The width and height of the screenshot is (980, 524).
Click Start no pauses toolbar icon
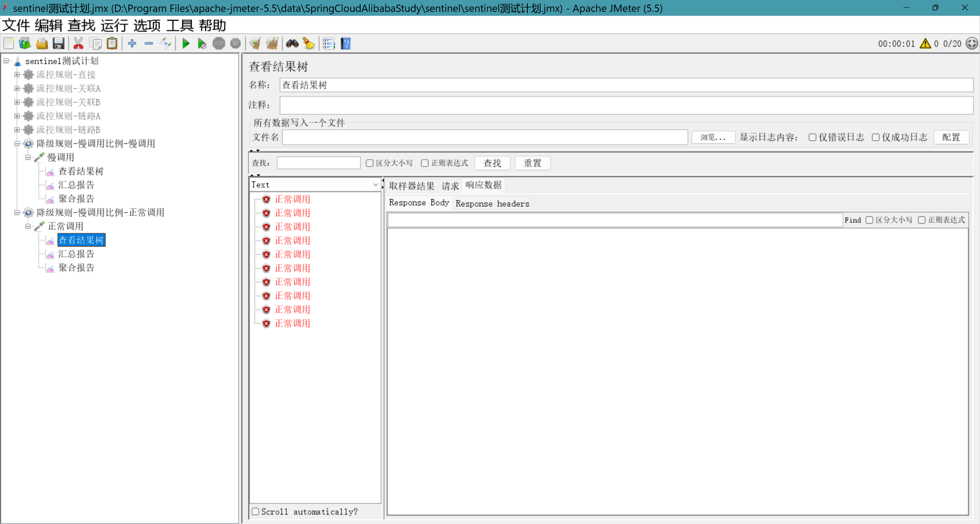202,44
